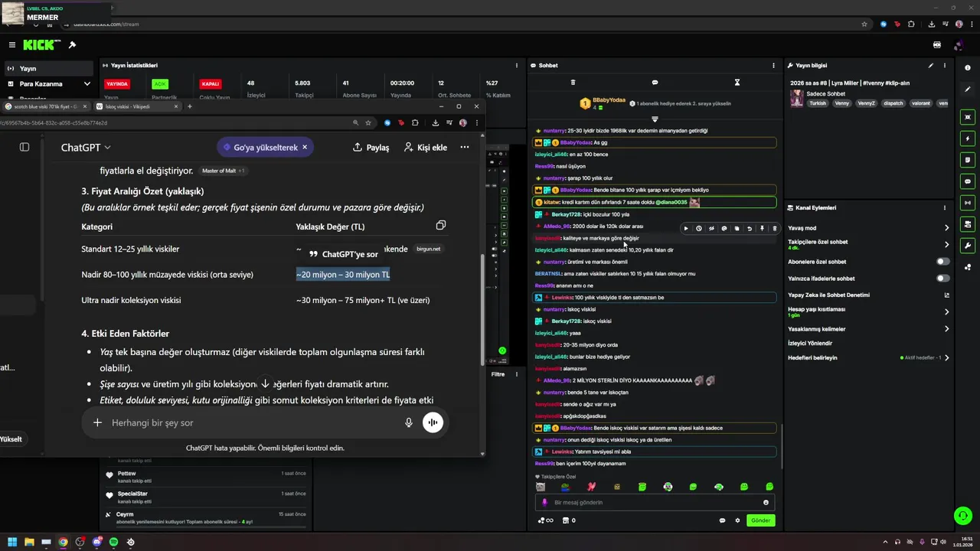Click the dispatch tag
The height and width of the screenshot is (551, 980).
tap(893, 103)
